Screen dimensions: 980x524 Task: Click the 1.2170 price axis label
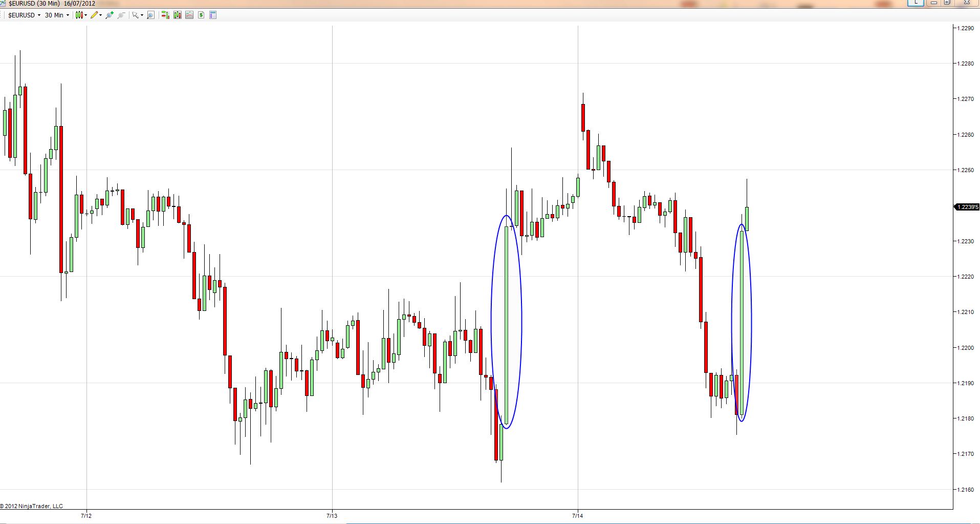[x=965, y=454]
